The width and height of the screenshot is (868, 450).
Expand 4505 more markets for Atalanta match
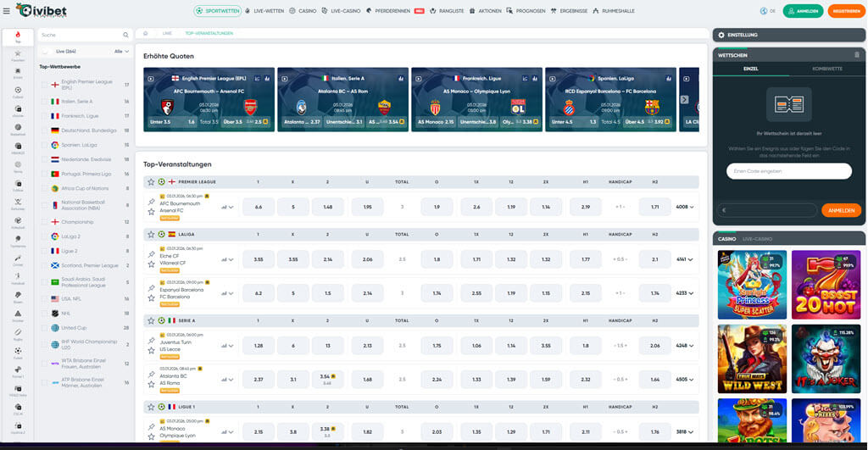tap(685, 380)
